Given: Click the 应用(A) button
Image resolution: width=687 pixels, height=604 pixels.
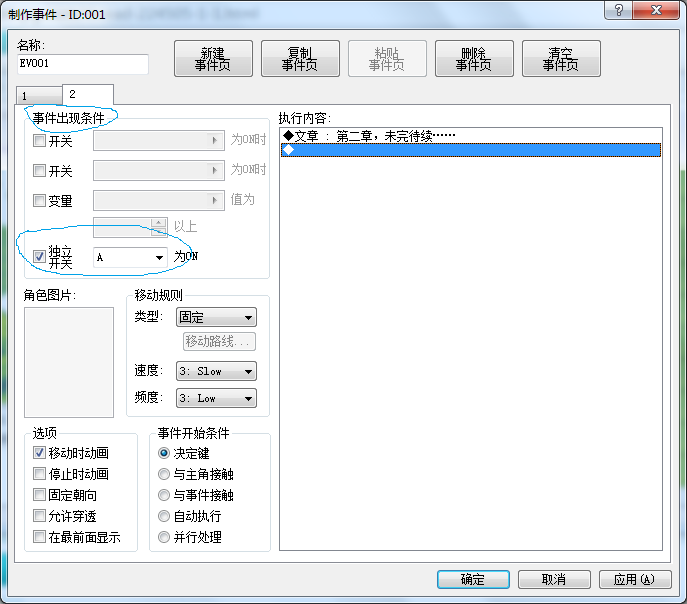Looking at the screenshot, I should click(635, 579).
